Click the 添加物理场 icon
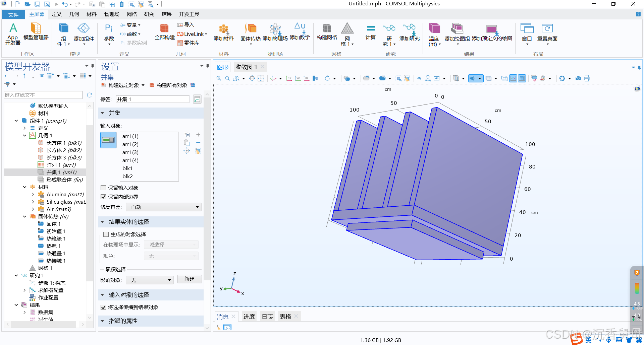Screen dimensions: 644x345 [275, 32]
